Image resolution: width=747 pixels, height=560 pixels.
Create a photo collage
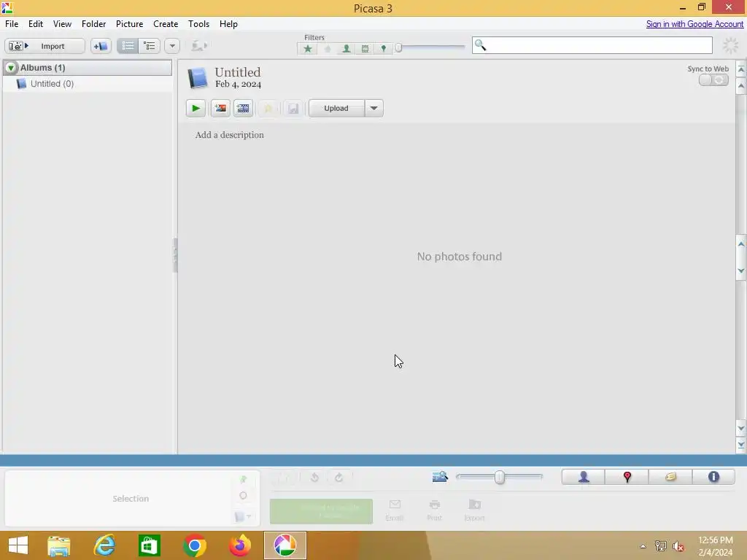tap(220, 109)
